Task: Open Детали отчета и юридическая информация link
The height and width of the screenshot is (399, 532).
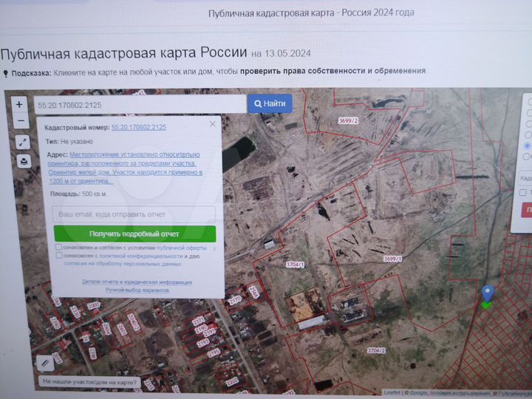Action: [x=137, y=282]
